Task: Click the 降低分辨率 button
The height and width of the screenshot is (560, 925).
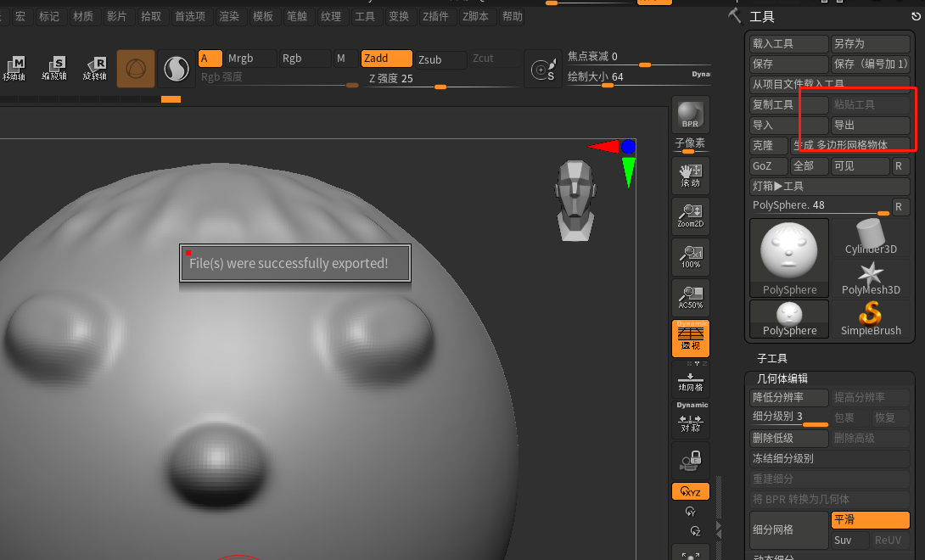Action: click(788, 397)
